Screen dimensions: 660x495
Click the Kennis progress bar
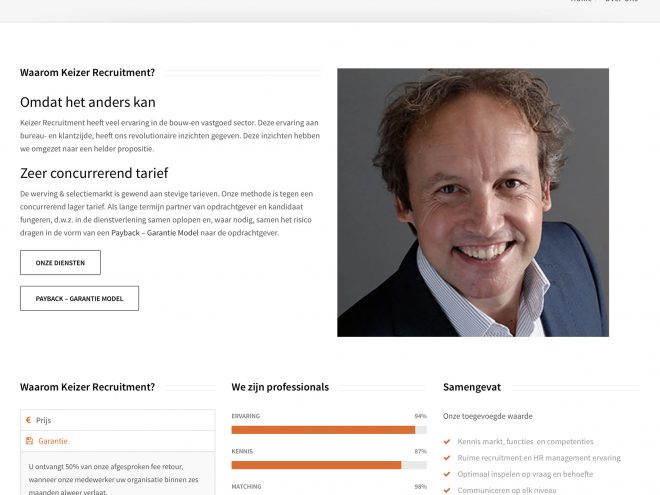click(x=329, y=465)
